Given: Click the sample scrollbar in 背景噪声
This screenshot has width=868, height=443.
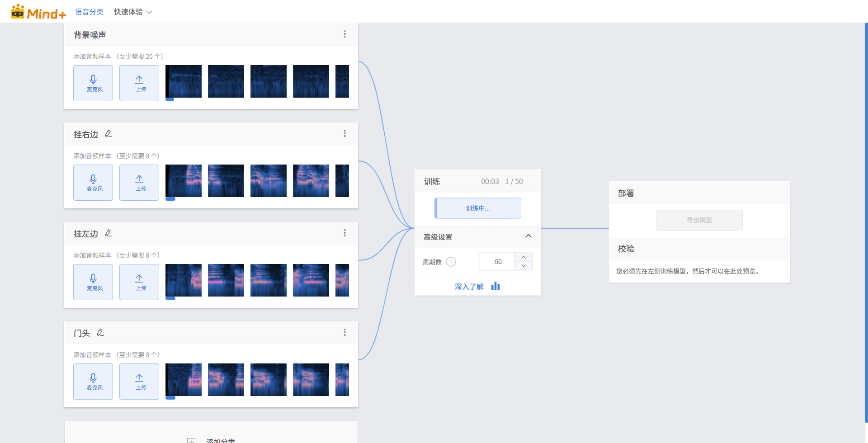Looking at the screenshot, I should (x=170, y=99).
